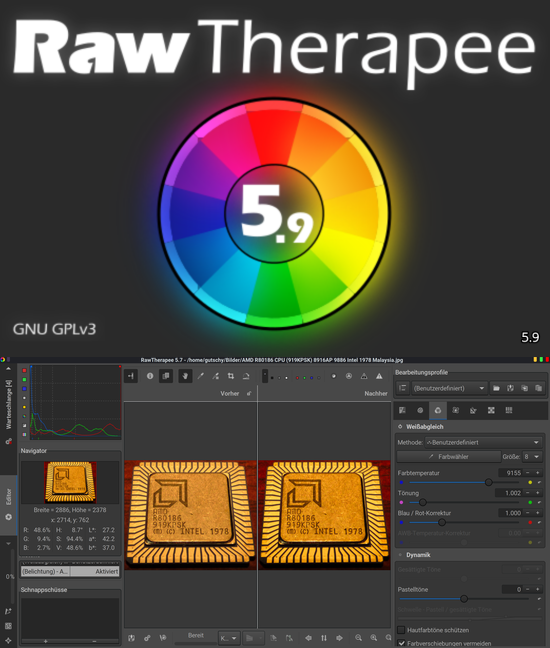Toggle false colors / sharpening preview circle icon

pos(334,376)
